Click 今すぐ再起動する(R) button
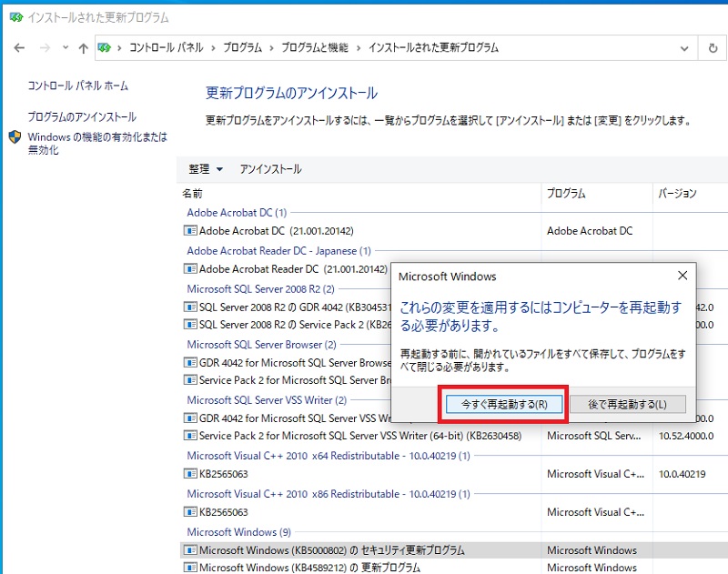This screenshot has width=728, height=574. click(x=504, y=404)
